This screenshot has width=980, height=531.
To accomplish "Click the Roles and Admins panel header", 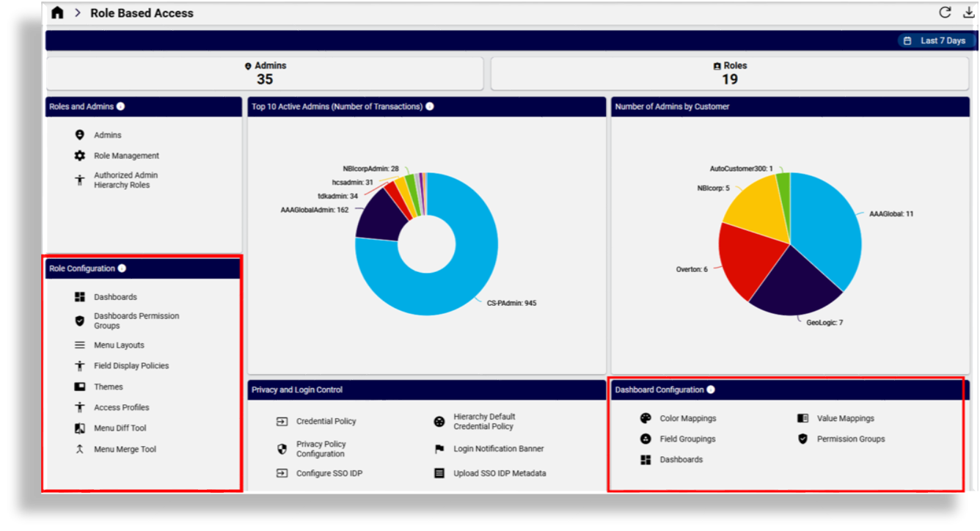I will (x=80, y=106).
